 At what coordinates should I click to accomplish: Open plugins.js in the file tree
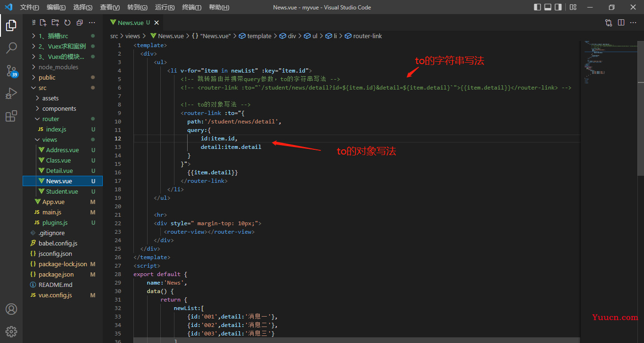62,222
